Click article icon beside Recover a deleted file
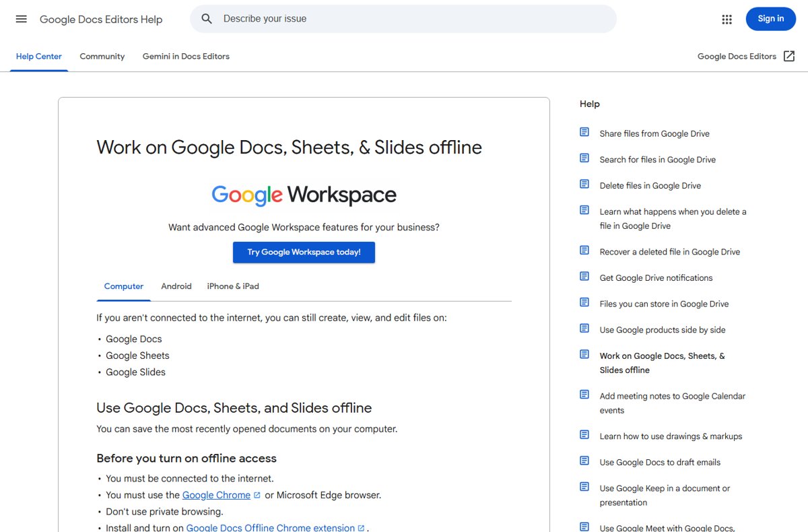The width and height of the screenshot is (808, 532). [584, 251]
